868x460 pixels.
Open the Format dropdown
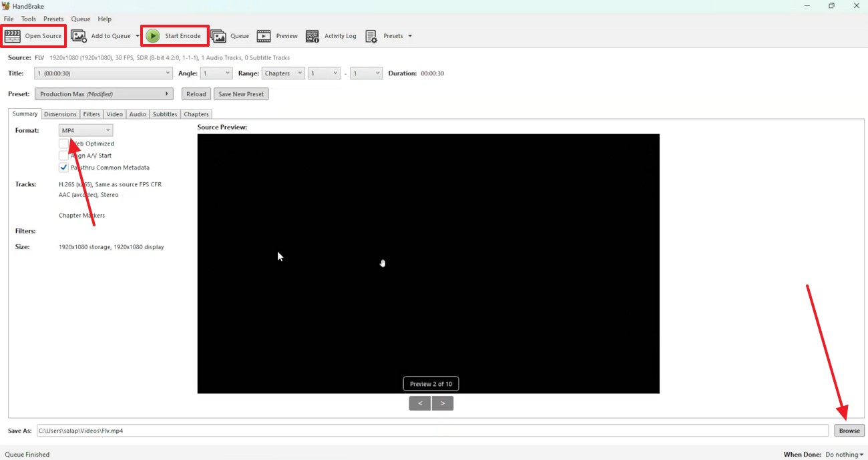click(85, 130)
